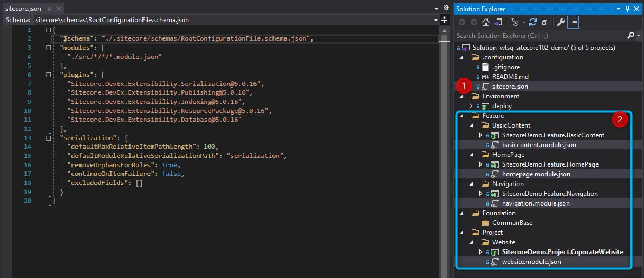644x278 pixels.
Task: Expand SitecoreDemo.Feature.Navigation project arrow
Action: (480, 194)
